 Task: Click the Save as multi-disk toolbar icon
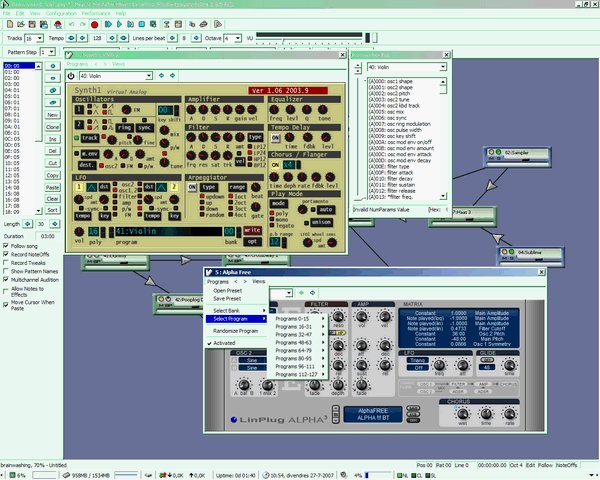[x=44, y=24]
